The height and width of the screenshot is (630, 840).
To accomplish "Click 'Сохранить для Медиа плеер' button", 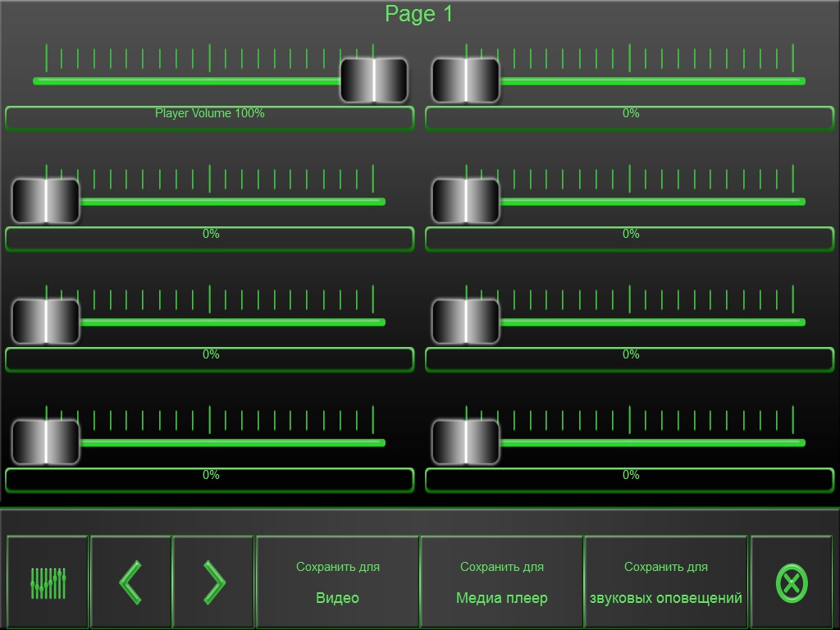I will click(x=501, y=582).
